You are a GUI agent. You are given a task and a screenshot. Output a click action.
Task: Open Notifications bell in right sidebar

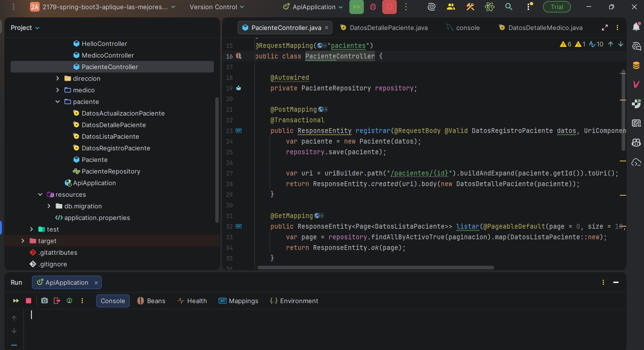pos(636,28)
